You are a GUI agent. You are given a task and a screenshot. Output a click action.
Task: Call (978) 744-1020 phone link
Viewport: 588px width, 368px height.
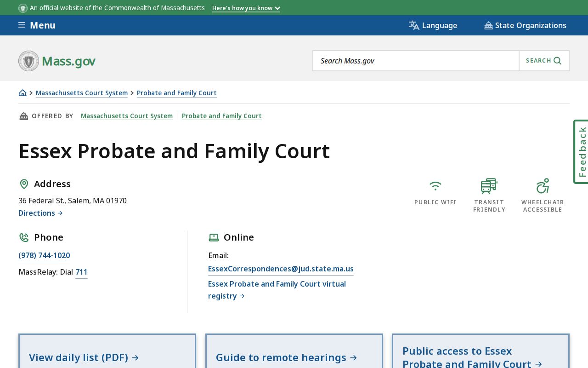[44, 255]
